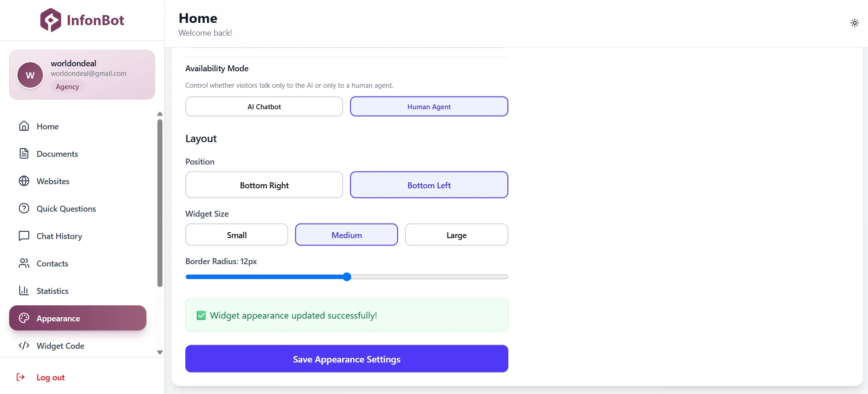Viewport: 868px width, 394px height.
Task: Click the sidebar scrollbar up arrow
Action: point(160,114)
